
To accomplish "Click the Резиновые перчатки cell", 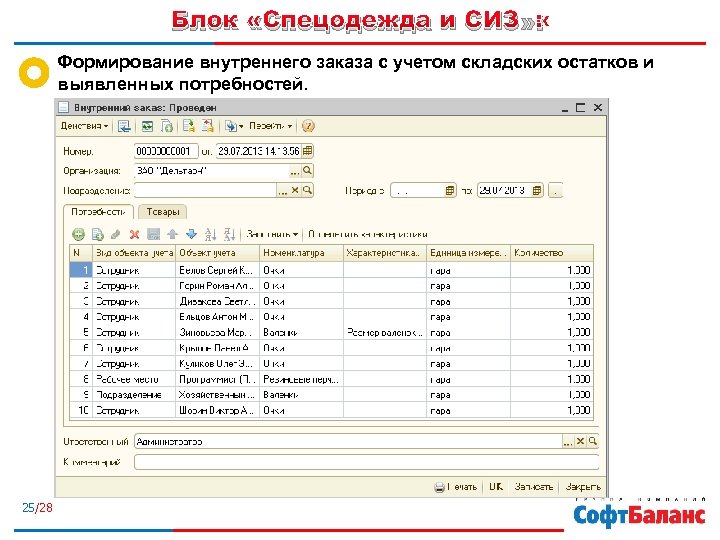I will click(301, 379).
